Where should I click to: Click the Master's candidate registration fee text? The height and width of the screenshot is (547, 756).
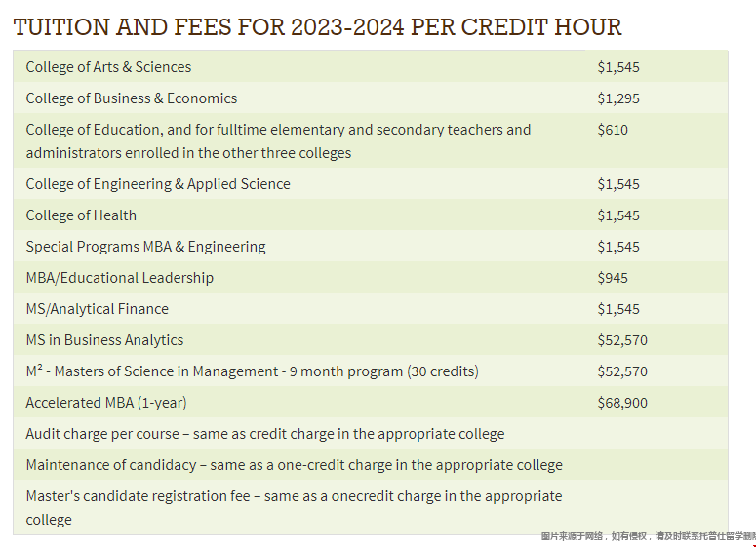pyautogui.click(x=294, y=496)
